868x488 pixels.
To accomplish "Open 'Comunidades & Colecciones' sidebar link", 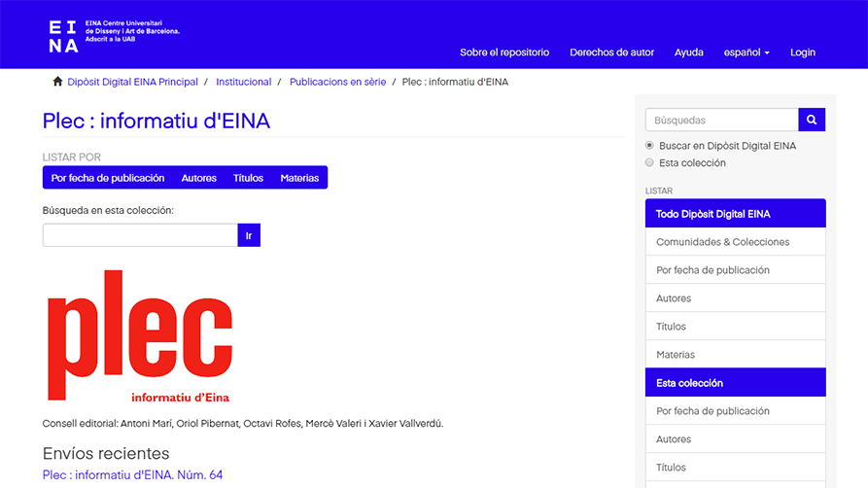I will [x=735, y=242].
